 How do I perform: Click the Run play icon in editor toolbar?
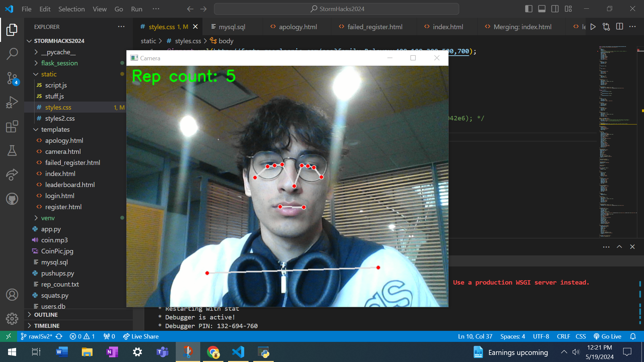point(593,27)
